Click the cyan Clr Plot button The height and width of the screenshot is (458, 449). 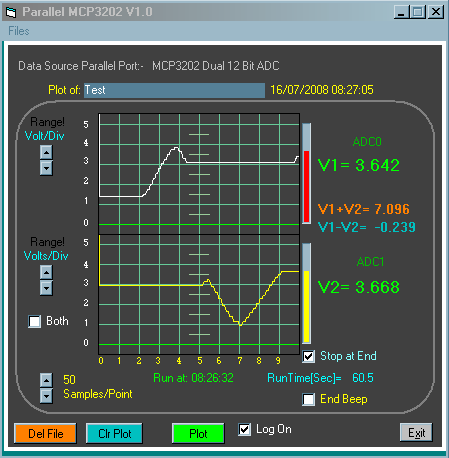(114, 433)
